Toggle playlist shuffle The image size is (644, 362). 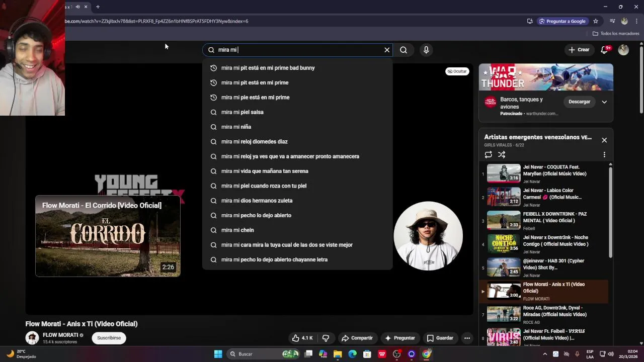point(502,155)
